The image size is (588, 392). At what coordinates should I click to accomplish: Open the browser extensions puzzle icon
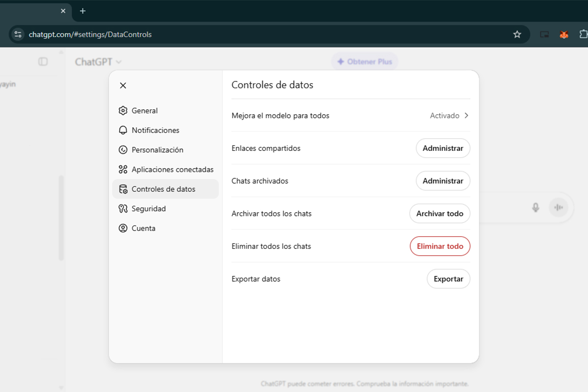click(x=583, y=34)
